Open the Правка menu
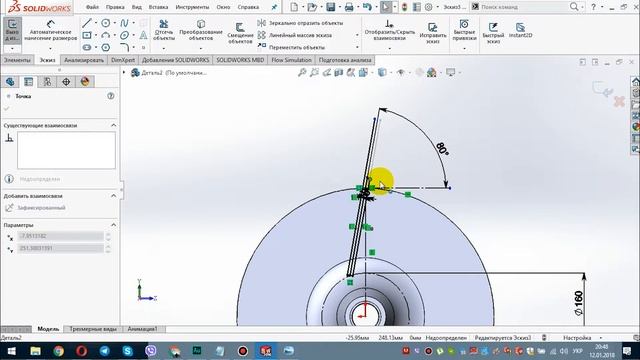Viewport: 640px width, 360px height. tap(115, 7)
